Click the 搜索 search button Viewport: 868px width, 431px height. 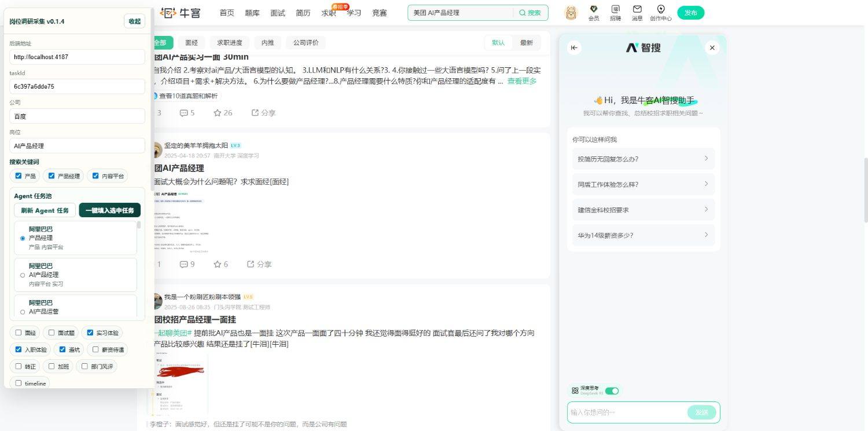tap(530, 13)
